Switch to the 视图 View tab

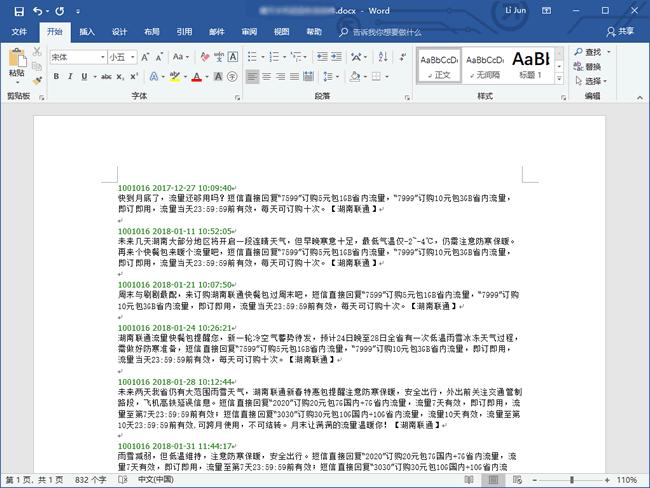click(281, 32)
